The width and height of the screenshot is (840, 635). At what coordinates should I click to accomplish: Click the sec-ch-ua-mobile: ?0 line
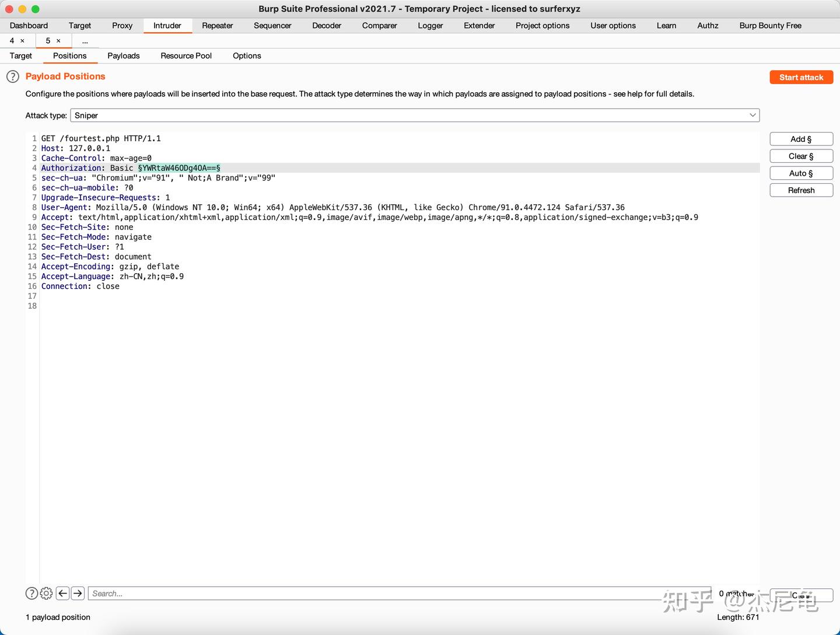point(87,188)
